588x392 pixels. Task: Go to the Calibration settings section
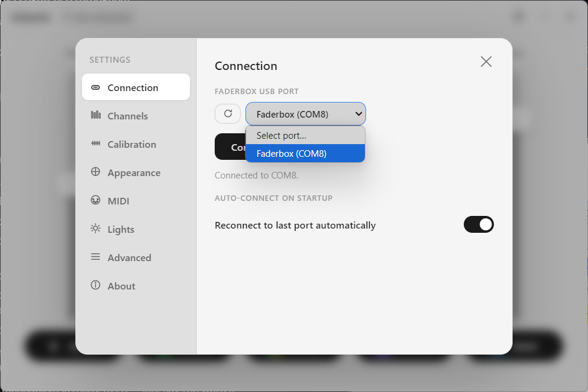(x=136, y=144)
